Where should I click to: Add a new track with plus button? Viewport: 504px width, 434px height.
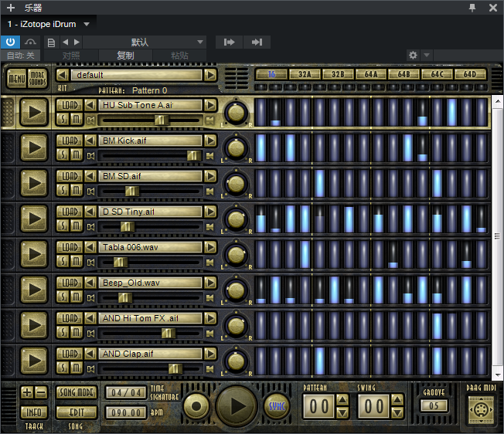(x=27, y=392)
